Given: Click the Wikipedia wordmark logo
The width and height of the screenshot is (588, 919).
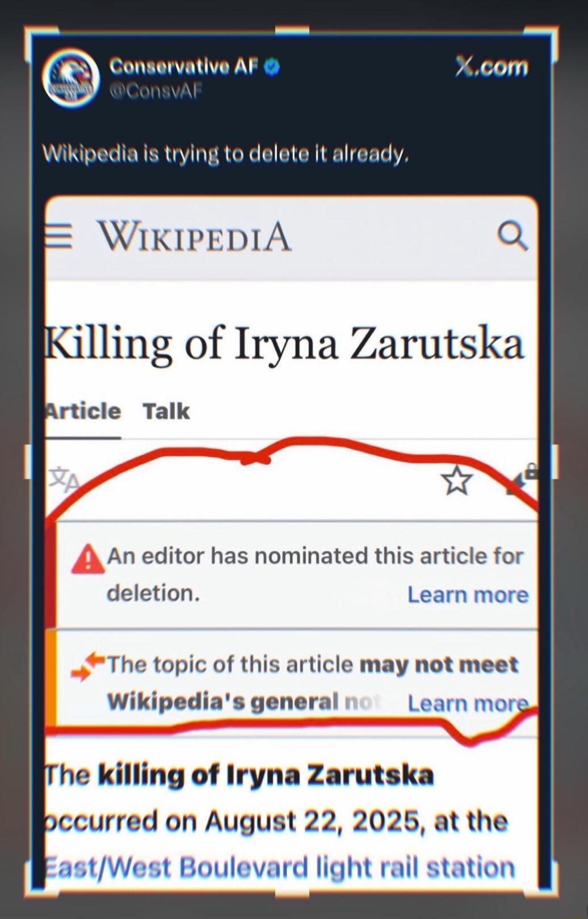Looking at the screenshot, I should pyautogui.click(x=194, y=236).
